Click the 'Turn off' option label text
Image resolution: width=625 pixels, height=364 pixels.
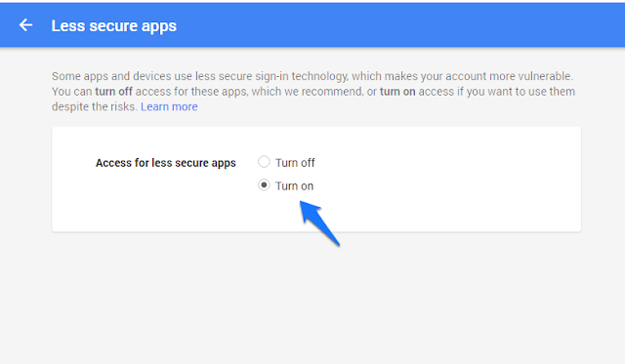(x=295, y=163)
